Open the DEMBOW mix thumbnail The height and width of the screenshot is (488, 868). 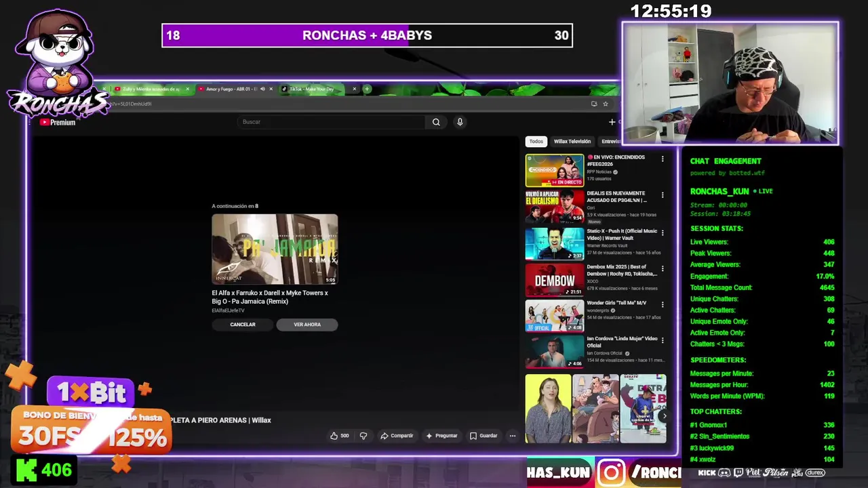(555, 280)
